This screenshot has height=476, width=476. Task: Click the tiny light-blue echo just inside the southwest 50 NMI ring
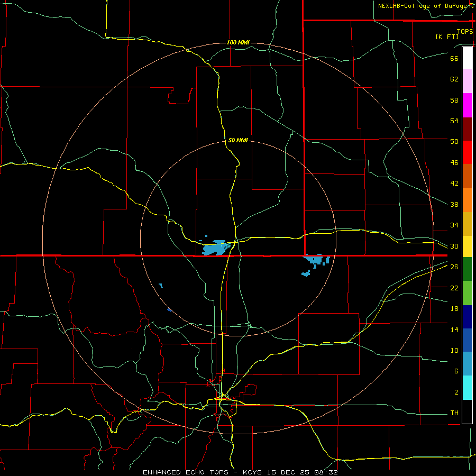click(161, 285)
